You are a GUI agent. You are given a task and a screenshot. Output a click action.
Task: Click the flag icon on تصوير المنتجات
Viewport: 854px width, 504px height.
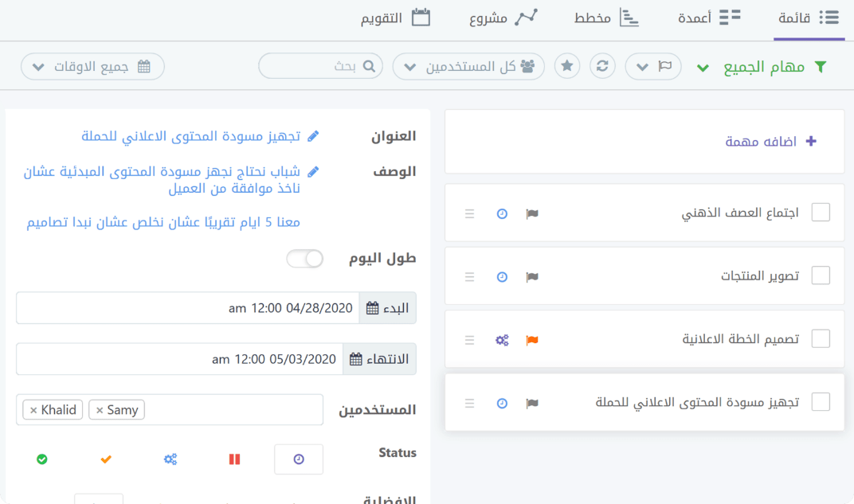pyautogui.click(x=532, y=277)
